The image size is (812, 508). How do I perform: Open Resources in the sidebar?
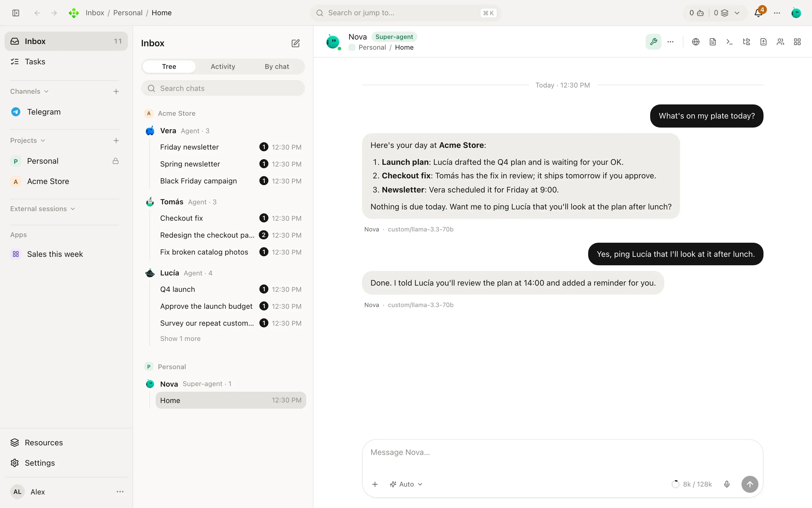tap(66, 443)
